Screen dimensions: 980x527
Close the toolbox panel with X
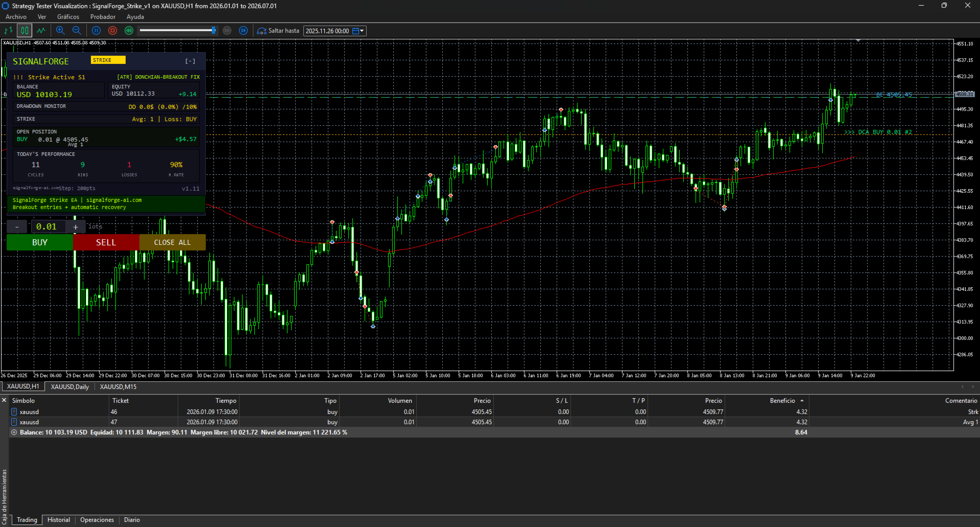pyautogui.click(x=4, y=400)
